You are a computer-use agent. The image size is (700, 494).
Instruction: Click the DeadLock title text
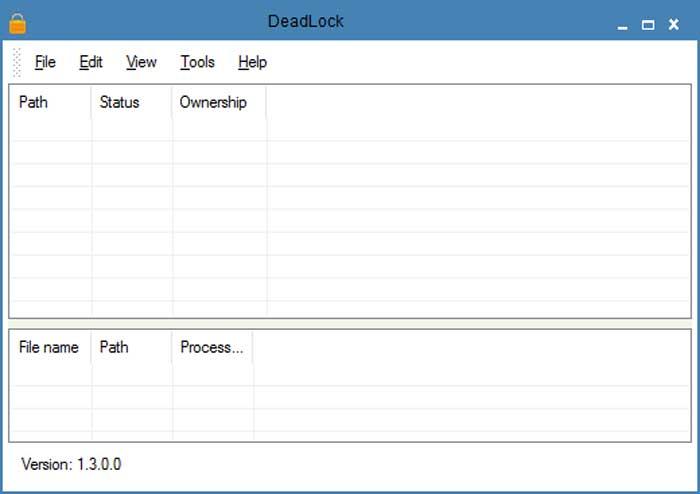[306, 21]
